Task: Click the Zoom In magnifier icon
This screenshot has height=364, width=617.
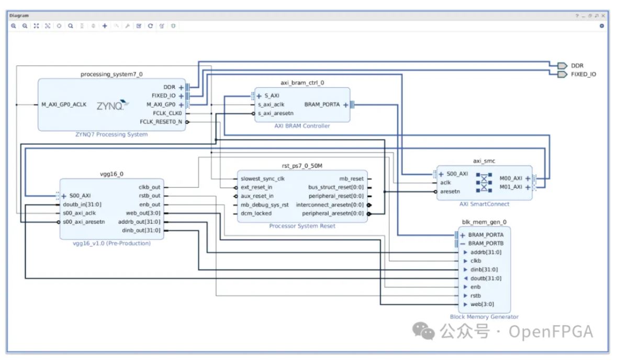Action: coord(14,26)
